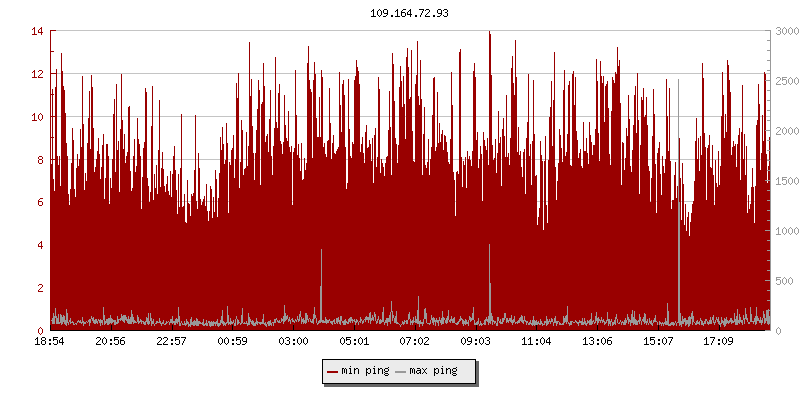The image size is (800, 400).
Task: Click the 07:02 time label on x-axis
Action: point(414,341)
